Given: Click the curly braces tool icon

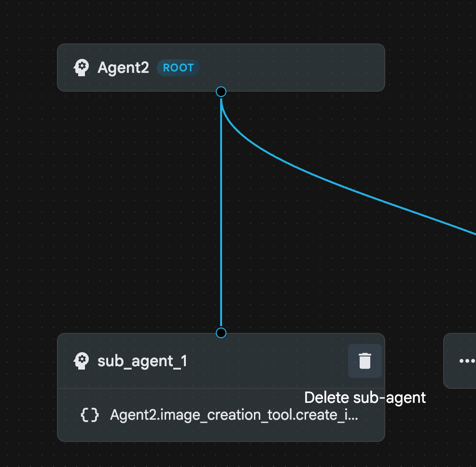Looking at the screenshot, I should pos(90,415).
